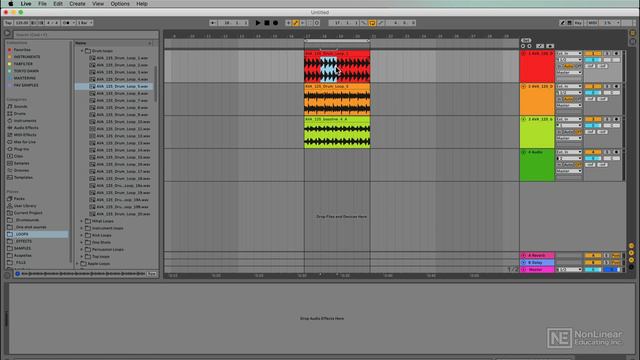Open the input channel dropdown on track 4
The height and width of the screenshot is (360, 640).
pos(569,158)
